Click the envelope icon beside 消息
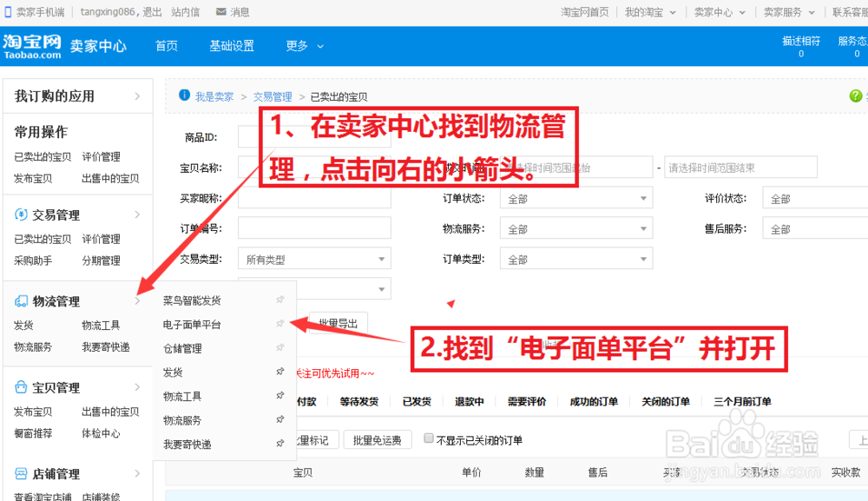 tap(220, 11)
